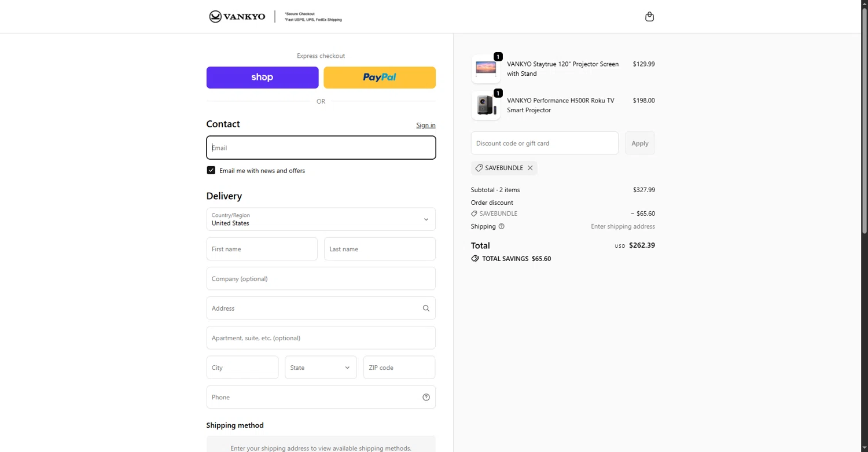Pay with PayPal express checkout
The height and width of the screenshot is (452, 868).
pyautogui.click(x=380, y=78)
